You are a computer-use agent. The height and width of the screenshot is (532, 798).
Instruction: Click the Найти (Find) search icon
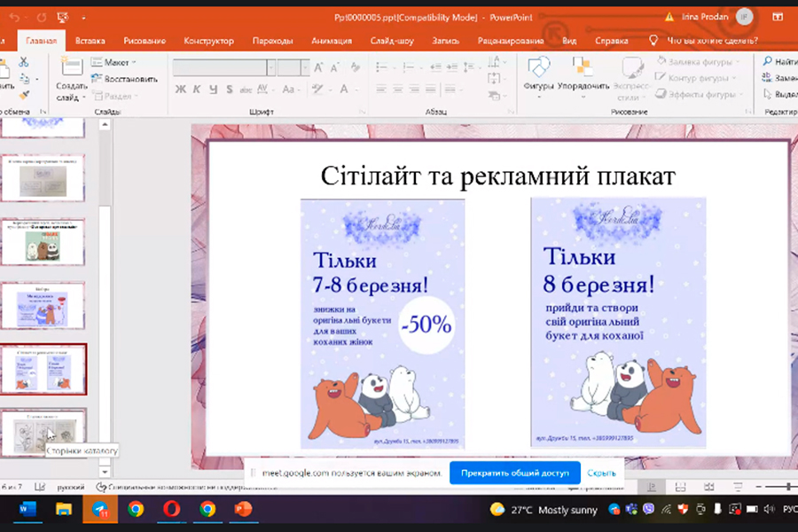768,62
